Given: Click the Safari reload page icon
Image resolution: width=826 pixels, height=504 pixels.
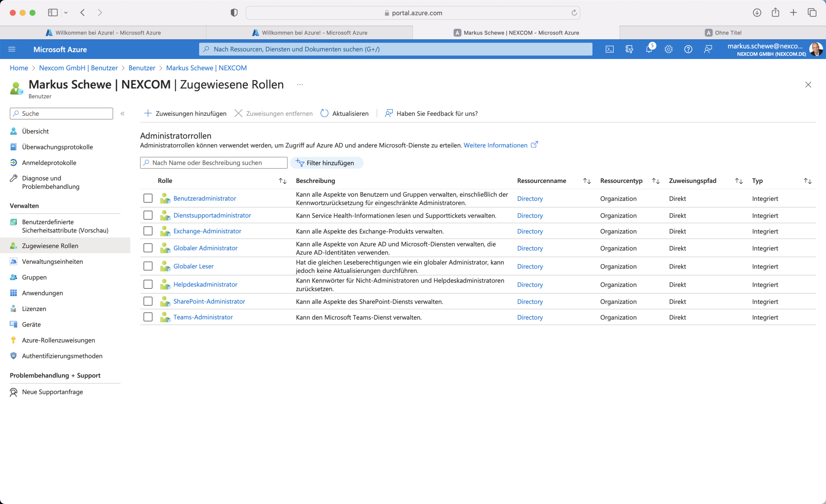Looking at the screenshot, I should pos(574,13).
